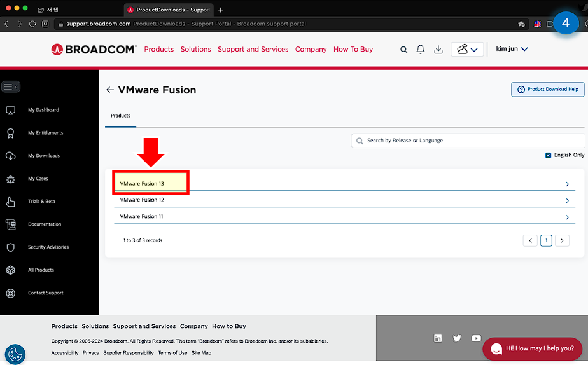This screenshot has height=365, width=588.
Task: Go back with the browser back arrow
Action: tap(6, 24)
